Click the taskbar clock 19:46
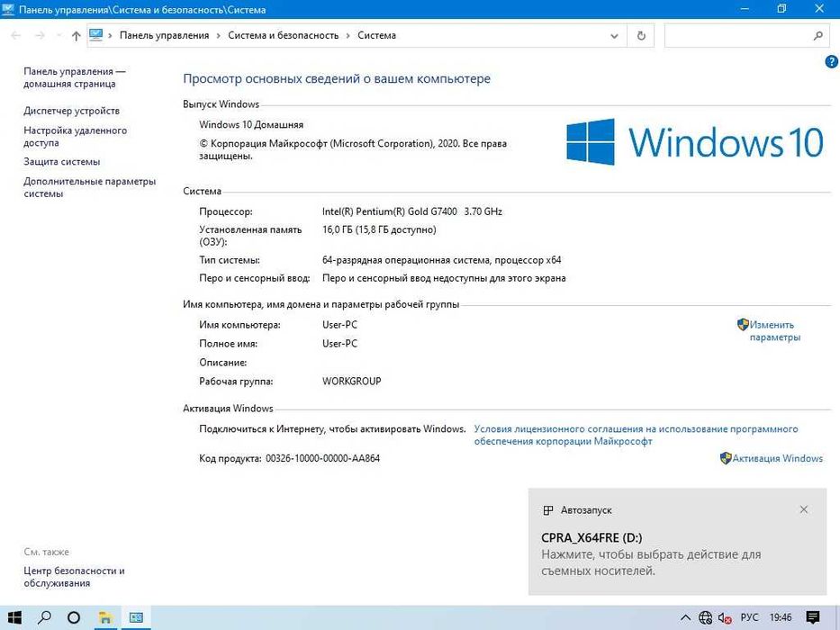This screenshot has height=630, width=840. pos(781,617)
